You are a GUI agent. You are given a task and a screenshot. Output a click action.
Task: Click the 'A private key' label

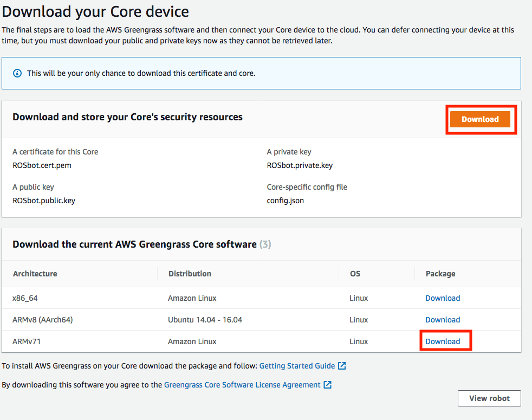[289, 152]
